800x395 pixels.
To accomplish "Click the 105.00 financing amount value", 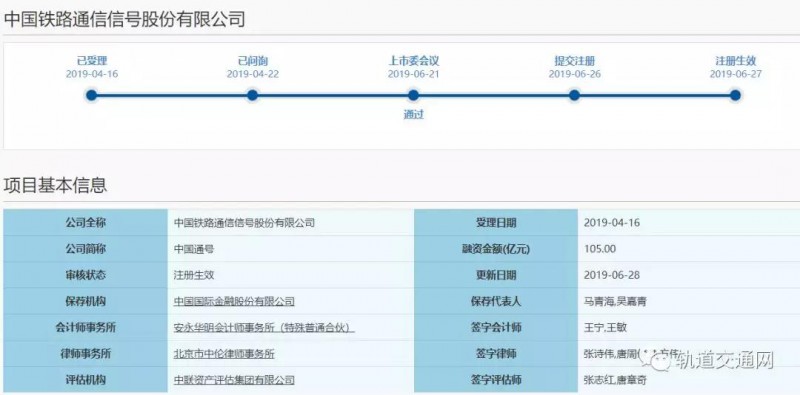I will click(600, 249).
